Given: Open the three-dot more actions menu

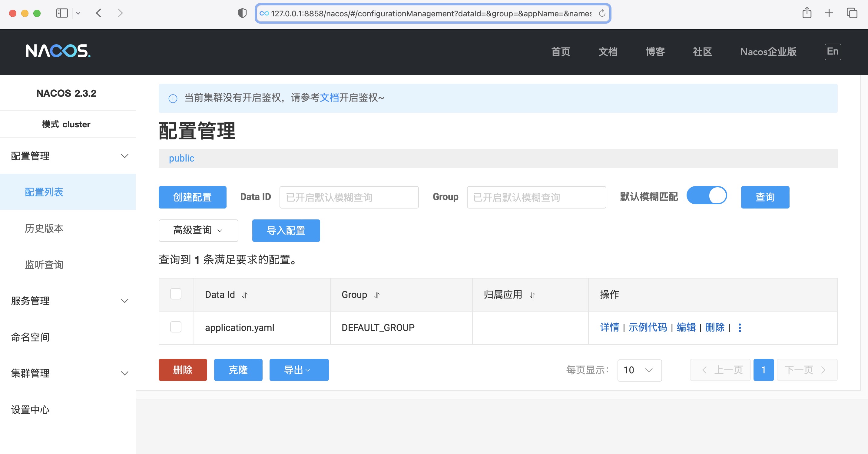Looking at the screenshot, I should coord(740,328).
